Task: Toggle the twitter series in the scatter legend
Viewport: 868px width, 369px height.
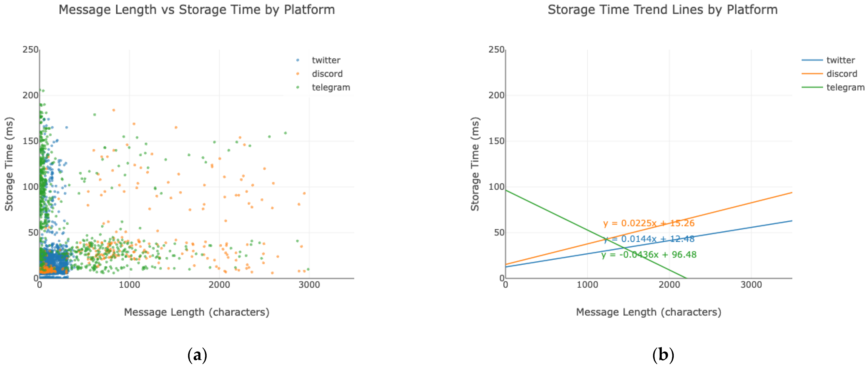Action: (x=325, y=60)
